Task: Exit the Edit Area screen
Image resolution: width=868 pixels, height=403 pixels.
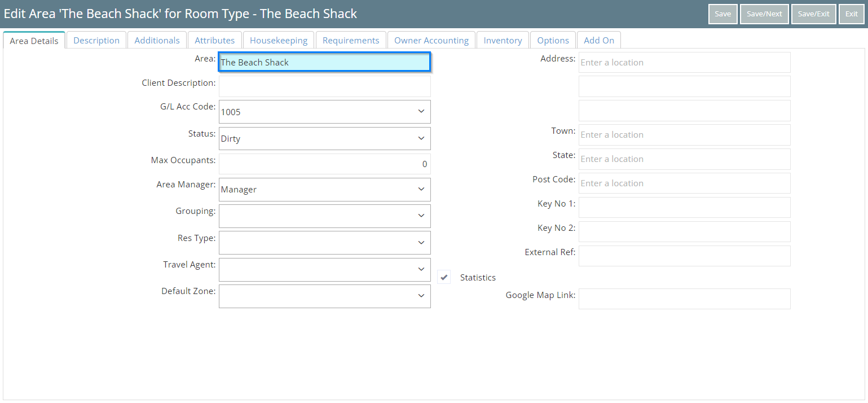Action: pyautogui.click(x=851, y=14)
